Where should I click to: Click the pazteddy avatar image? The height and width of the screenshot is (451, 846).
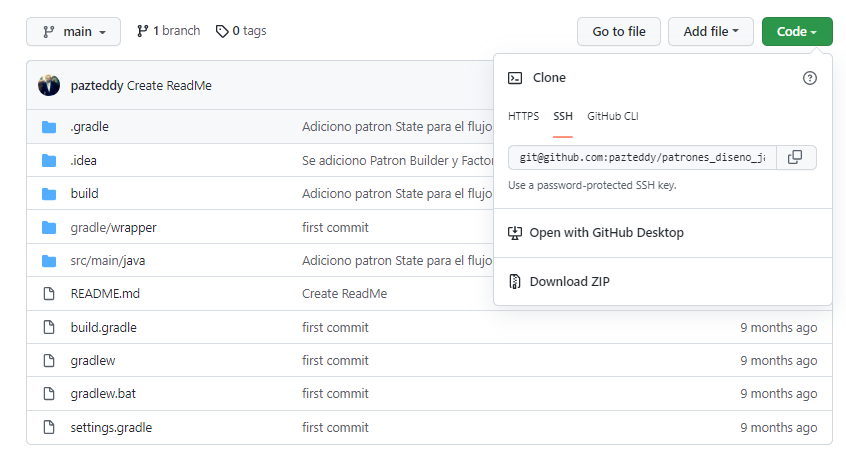[49, 85]
